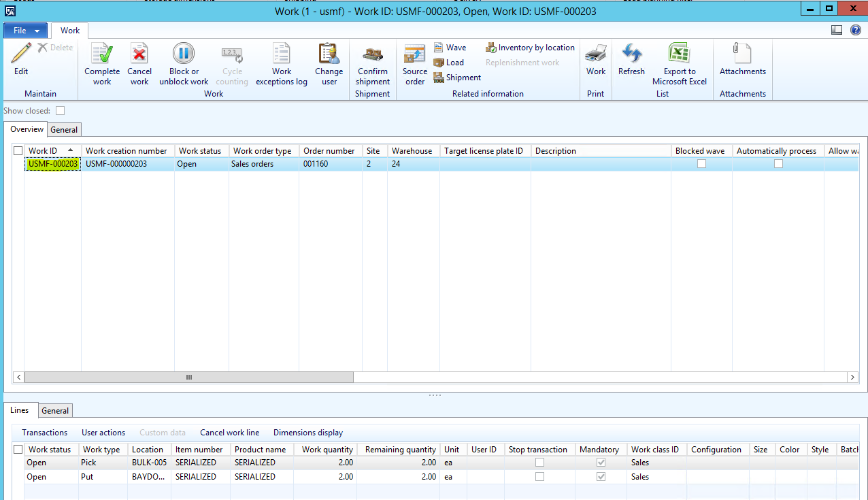Image resolution: width=868 pixels, height=500 pixels.
Task: Click right arrow of horizontal scrollbar
Action: tap(852, 377)
